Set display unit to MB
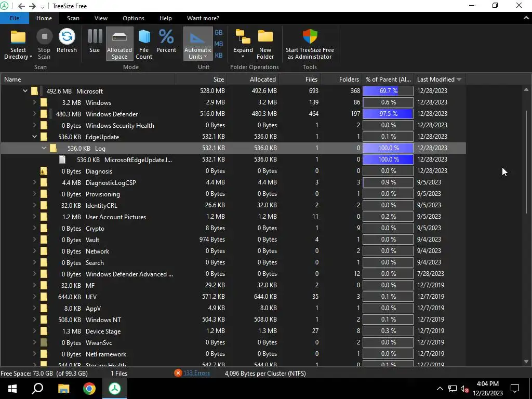532x399 pixels. coord(219,44)
